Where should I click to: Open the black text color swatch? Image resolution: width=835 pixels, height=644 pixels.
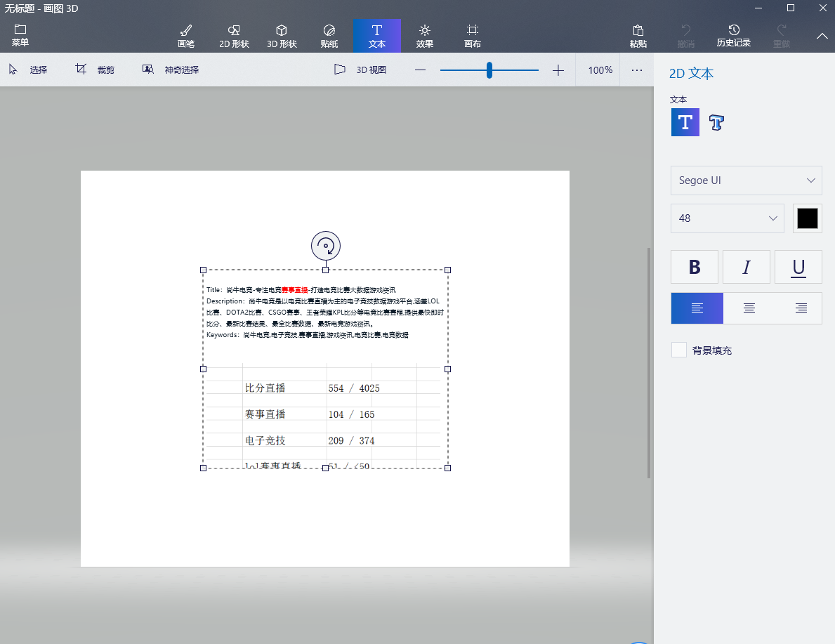tap(808, 218)
